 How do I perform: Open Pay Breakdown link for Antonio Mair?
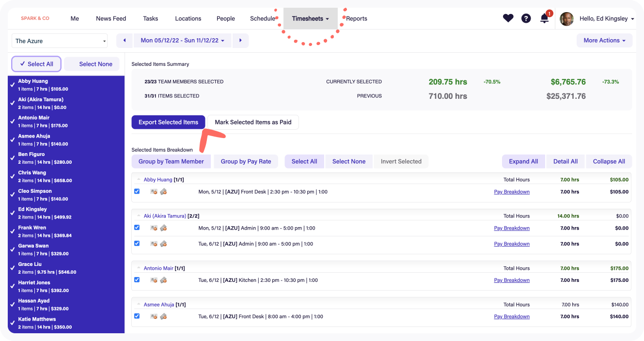[511, 280]
